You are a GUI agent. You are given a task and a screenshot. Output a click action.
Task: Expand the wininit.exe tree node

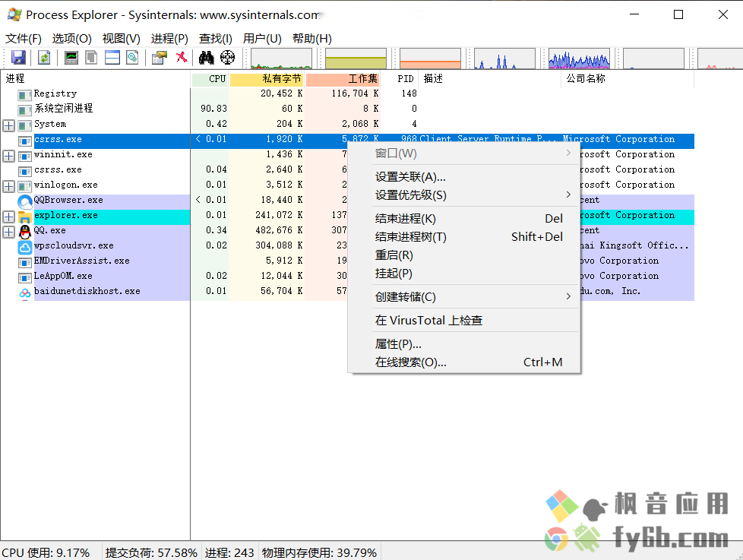point(8,156)
